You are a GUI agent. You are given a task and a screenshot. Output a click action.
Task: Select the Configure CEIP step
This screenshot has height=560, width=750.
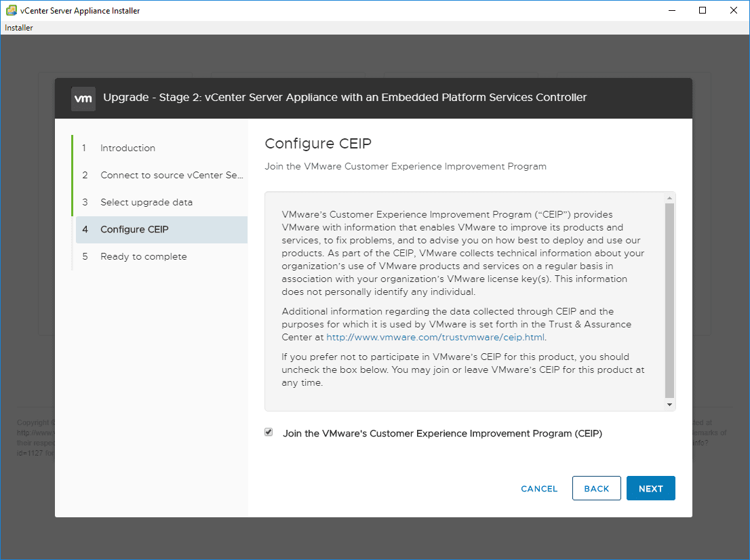click(x=134, y=229)
